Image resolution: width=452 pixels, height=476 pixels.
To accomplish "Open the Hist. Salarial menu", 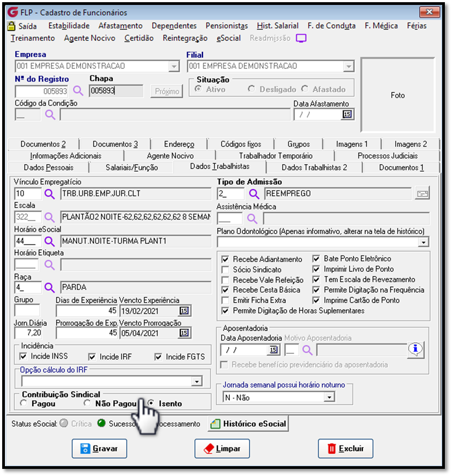I will tap(278, 26).
